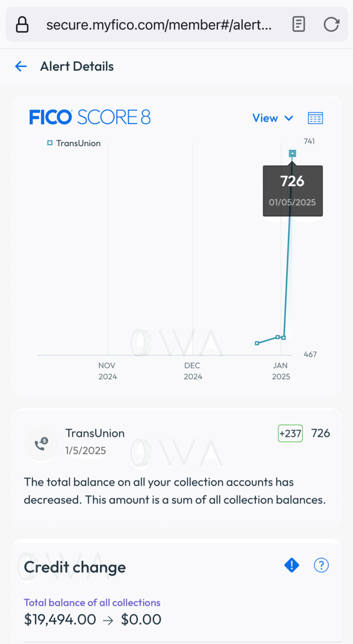This screenshot has width=353, height=644.
Task: Toggle the TransUnion legend marker
Action: [50, 143]
